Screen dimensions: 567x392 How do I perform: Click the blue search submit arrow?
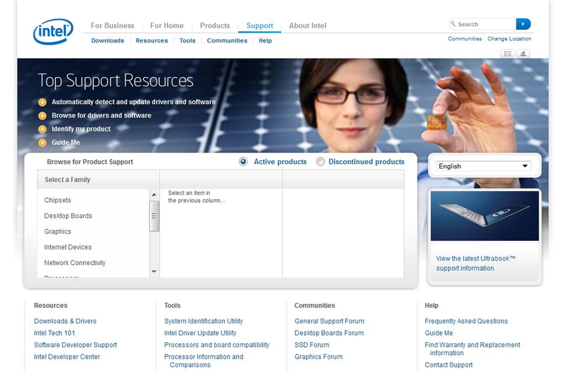(523, 24)
